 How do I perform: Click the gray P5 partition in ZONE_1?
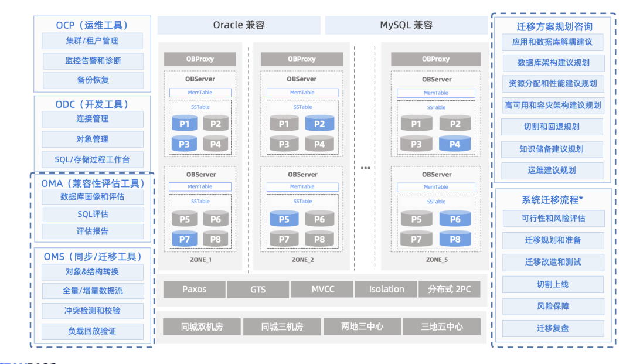[x=185, y=219]
